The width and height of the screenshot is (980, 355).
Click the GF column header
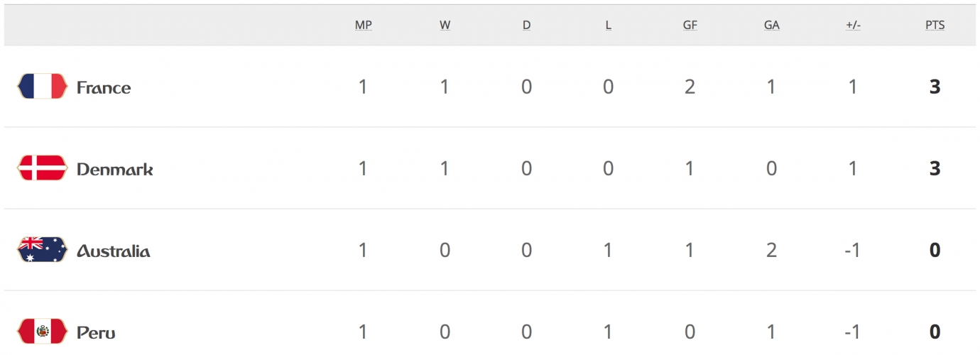click(690, 25)
